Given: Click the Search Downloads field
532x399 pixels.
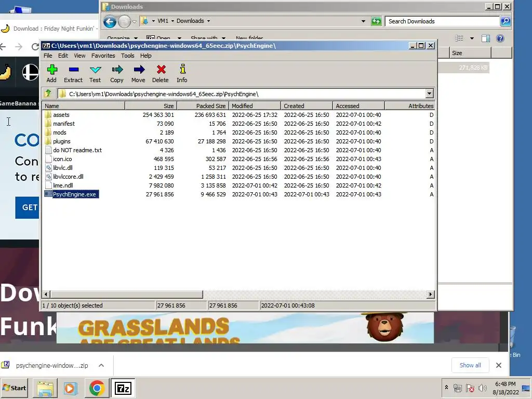Looking at the screenshot, I should [x=443, y=21].
